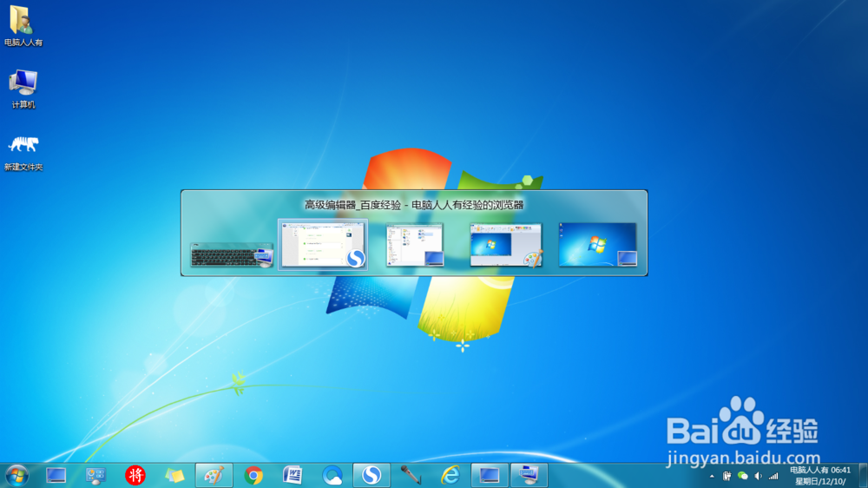Viewport: 868px width, 488px height.
Task: Open the 新建文件夹 tiger icon
Action: [x=23, y=152]
